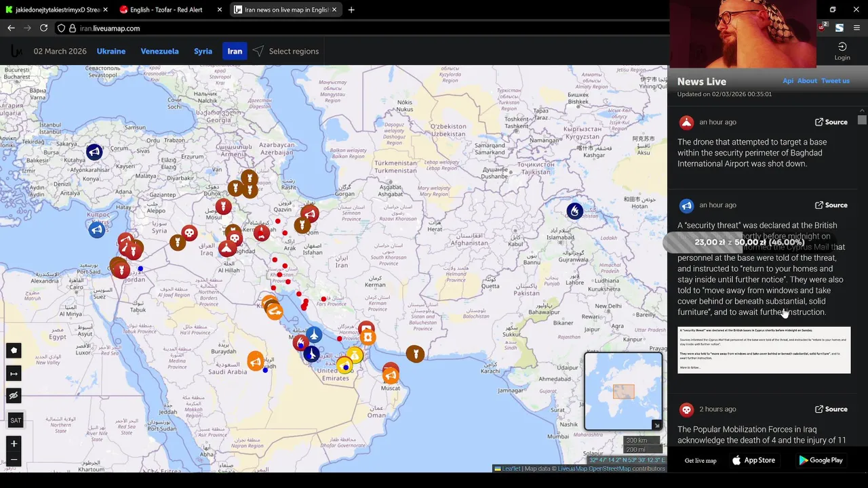Click the orange megaphone marker in Saudi Arabia
This screenshot has width=868, height=488.
(255, 361)
